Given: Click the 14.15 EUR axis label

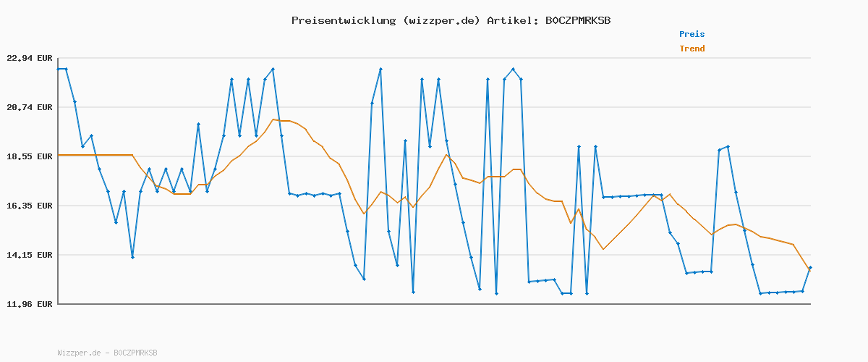Looking at the screenshot, I should (x=29, y=255).
